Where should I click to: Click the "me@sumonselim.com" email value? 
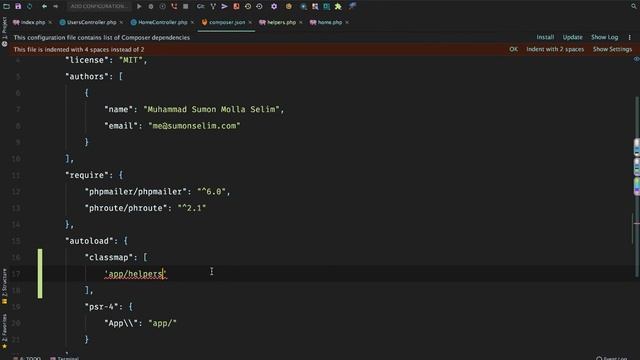194,126
